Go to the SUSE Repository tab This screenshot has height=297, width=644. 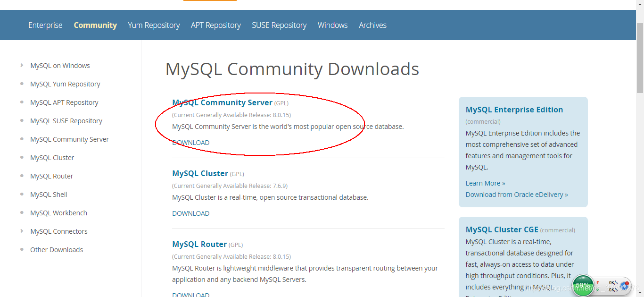[x=279, y=25]
